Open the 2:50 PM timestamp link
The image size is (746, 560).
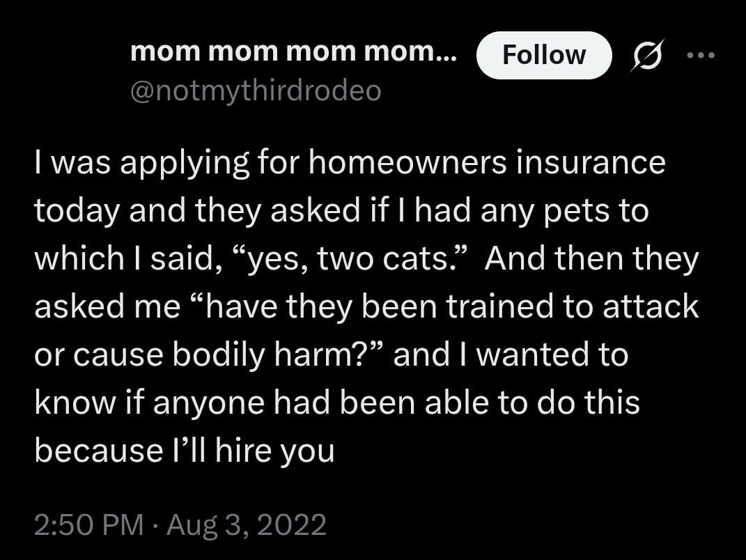point(88,524)
